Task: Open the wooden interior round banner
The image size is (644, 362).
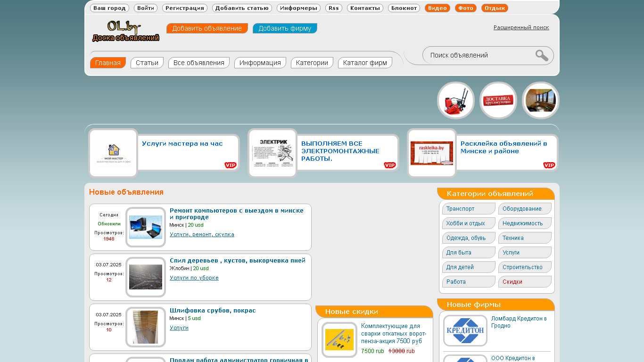Action: [541, 100]
